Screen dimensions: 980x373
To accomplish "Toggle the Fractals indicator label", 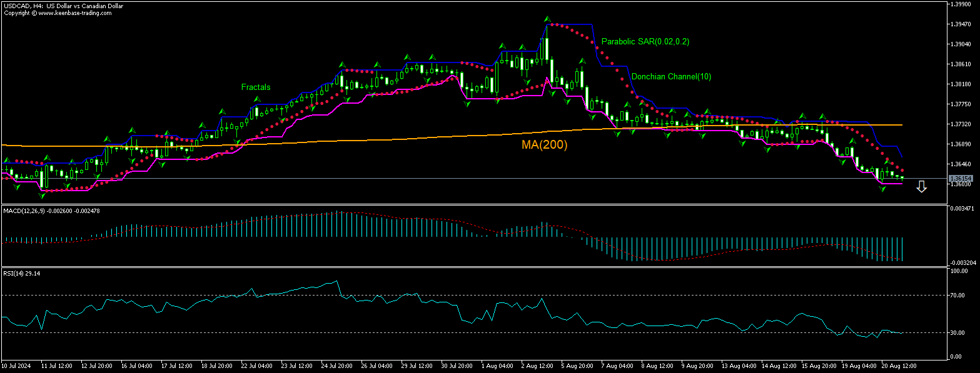I will (255, 87).
